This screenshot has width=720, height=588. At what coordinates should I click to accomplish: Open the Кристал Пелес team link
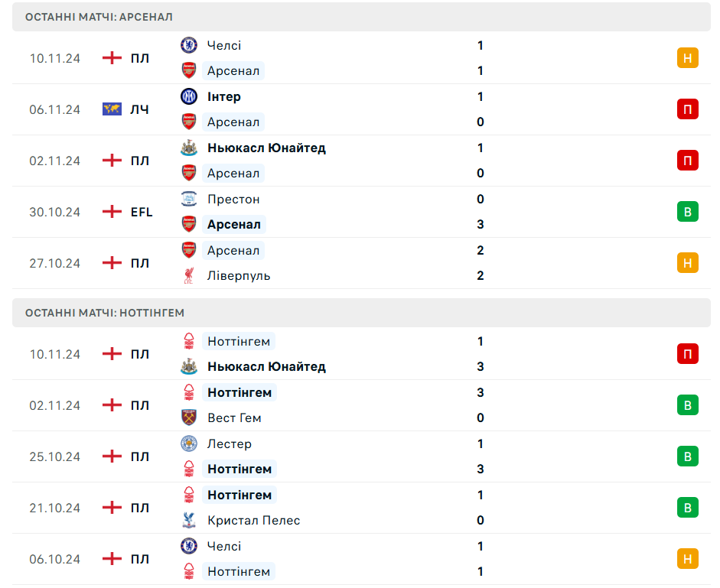[x=253, y=520]
